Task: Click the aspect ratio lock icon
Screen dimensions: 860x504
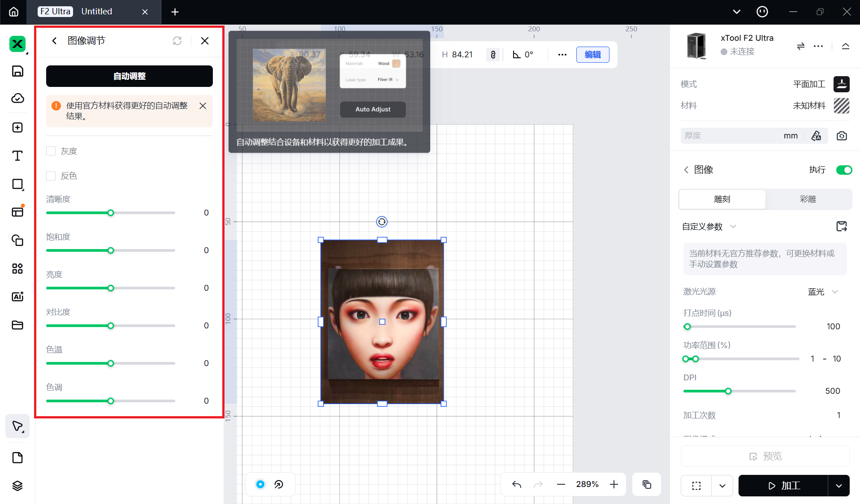Action: coord(493,55)
